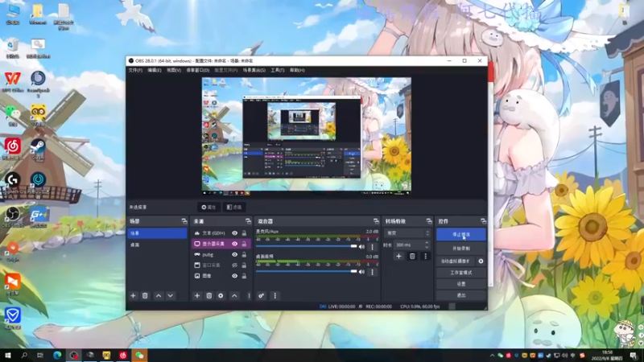Undock the 场景 panel with float icon
The width and height of the screenshot is (644, 362).
tap(184, 221)
